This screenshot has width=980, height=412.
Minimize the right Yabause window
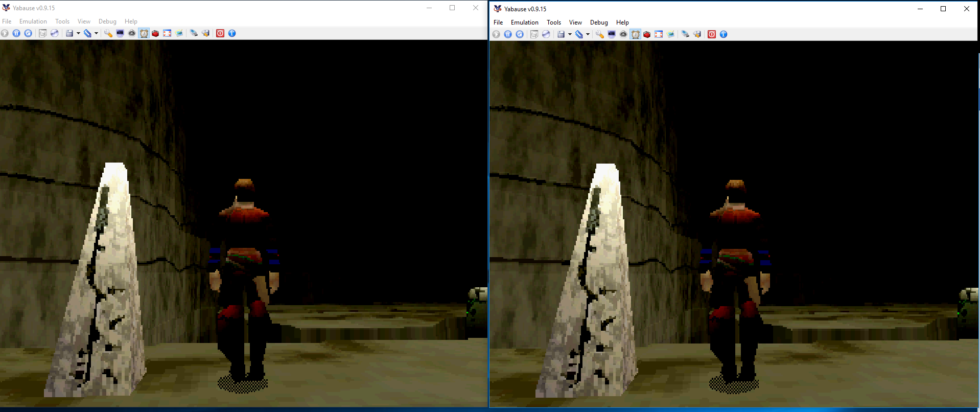point(920,9)
